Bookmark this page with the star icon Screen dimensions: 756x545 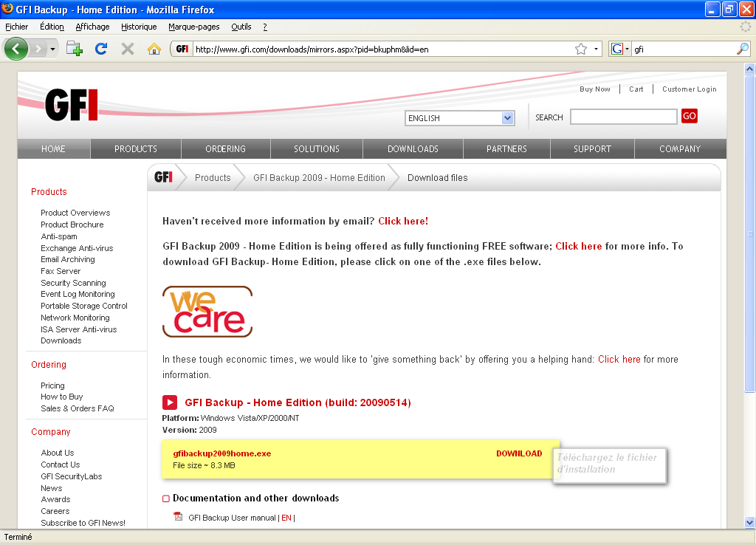tap(581, 49)
